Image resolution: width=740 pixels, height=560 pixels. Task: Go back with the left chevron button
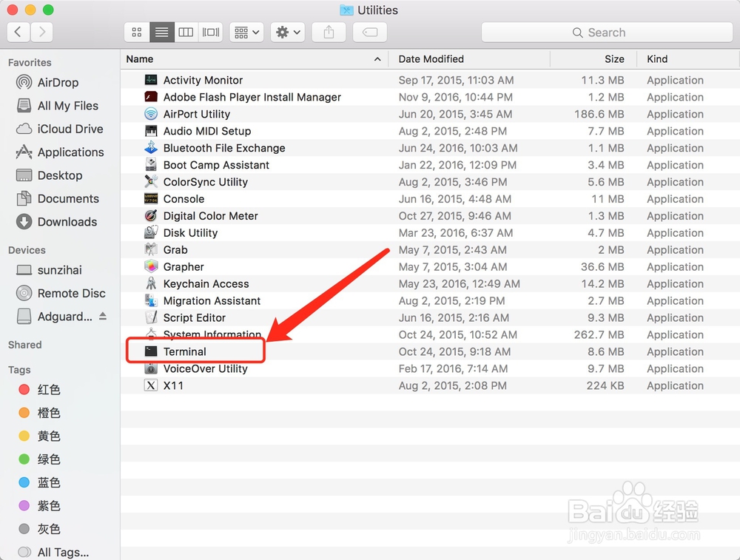tap(18, 32)
